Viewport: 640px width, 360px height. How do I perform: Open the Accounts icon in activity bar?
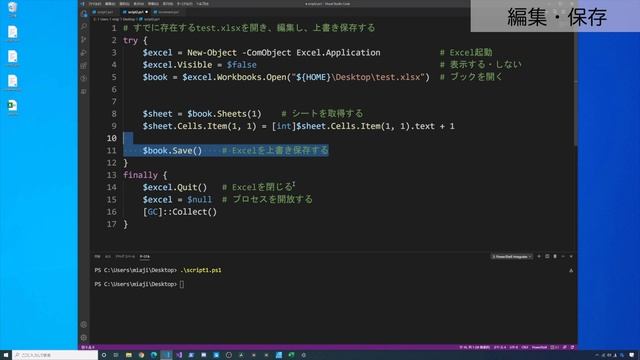84,324
